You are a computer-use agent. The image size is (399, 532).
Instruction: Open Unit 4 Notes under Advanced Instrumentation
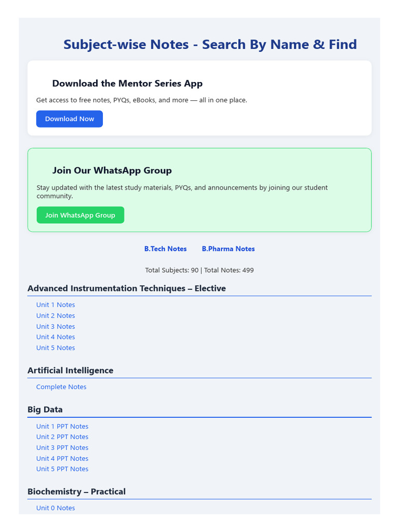(x=56, y=337)
